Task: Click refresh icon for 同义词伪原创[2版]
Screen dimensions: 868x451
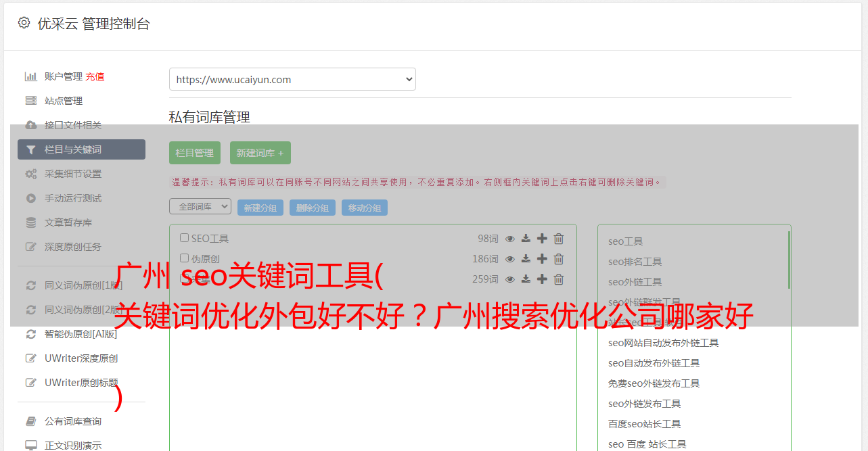Action: (x=31, y=310)
